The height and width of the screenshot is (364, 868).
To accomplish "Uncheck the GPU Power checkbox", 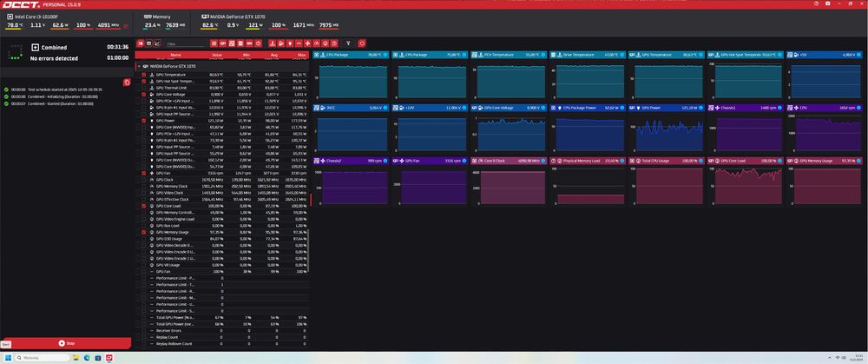I will coord(144,121).
